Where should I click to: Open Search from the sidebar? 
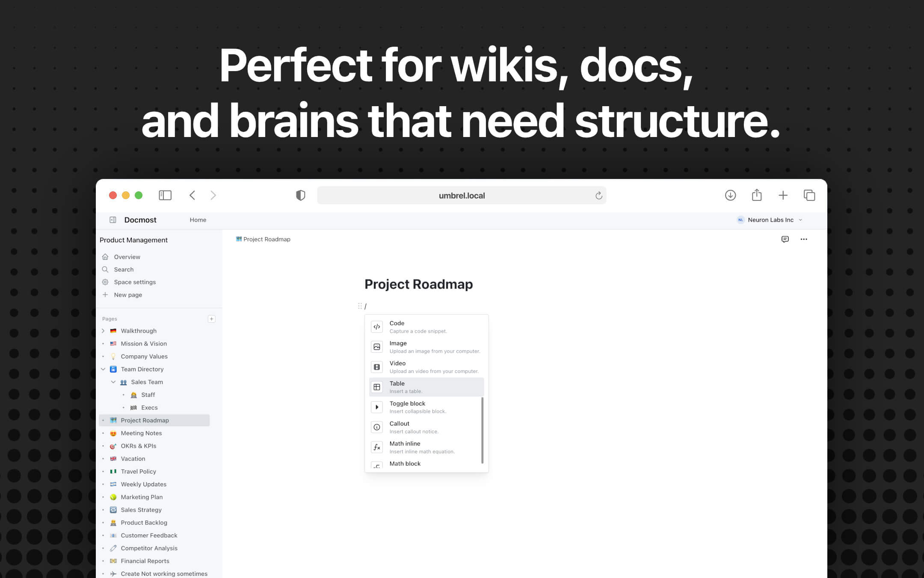124,269
